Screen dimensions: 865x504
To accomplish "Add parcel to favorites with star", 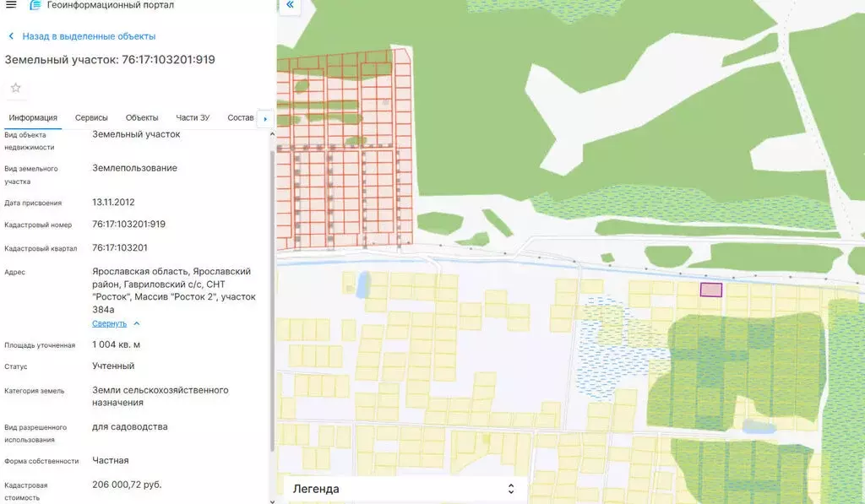I will (15, 88).
